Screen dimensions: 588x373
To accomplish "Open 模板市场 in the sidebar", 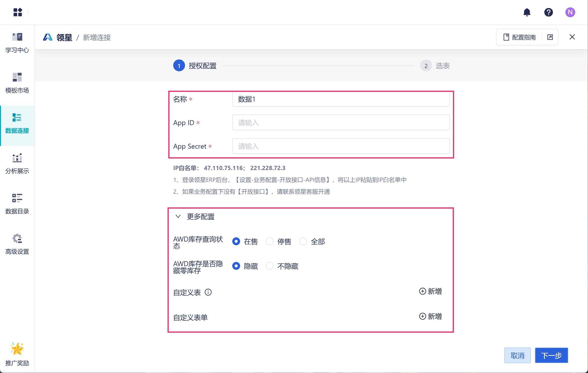I will tap(17, 83).
